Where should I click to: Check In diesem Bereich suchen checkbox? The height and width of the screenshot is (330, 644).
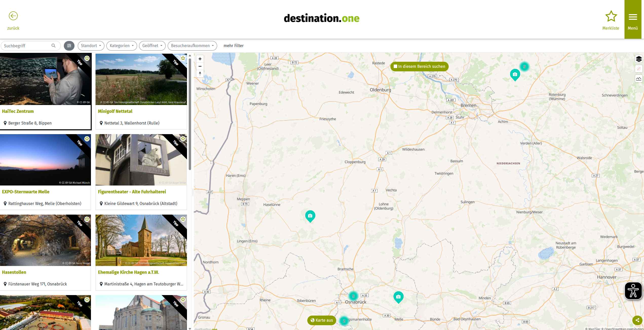[x=395, y=66]
